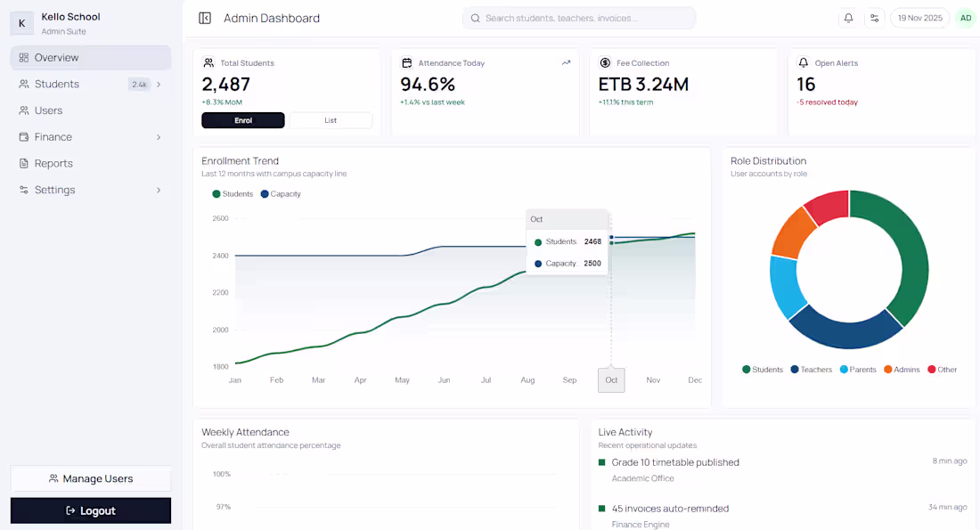Toggle the Capacity series in the legend
The width and height of the screenshot is (980, 530).
pos(281,194)
